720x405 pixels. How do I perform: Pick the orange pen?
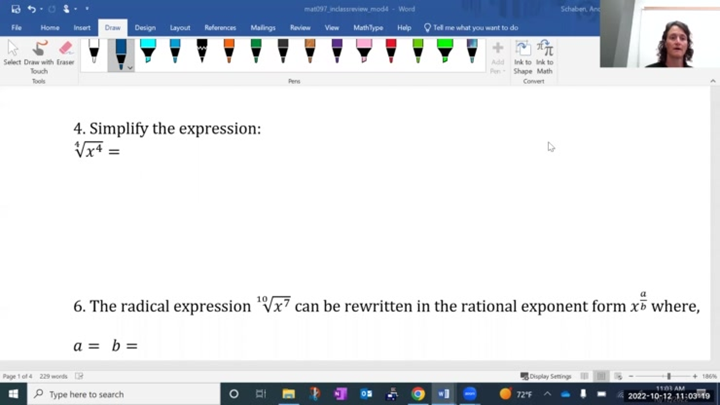229,50
